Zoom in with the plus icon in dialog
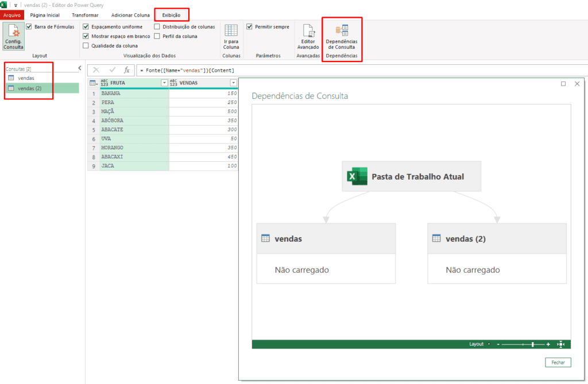The height and width of the screenshot is (384, 588). click(548, 344)
